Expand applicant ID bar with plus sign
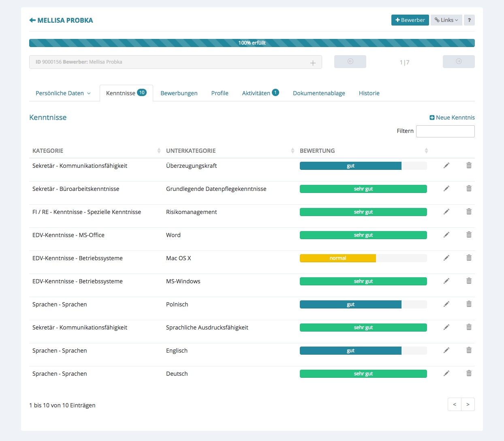Viewport: 504px width, 441px height. tap(313, 63)
